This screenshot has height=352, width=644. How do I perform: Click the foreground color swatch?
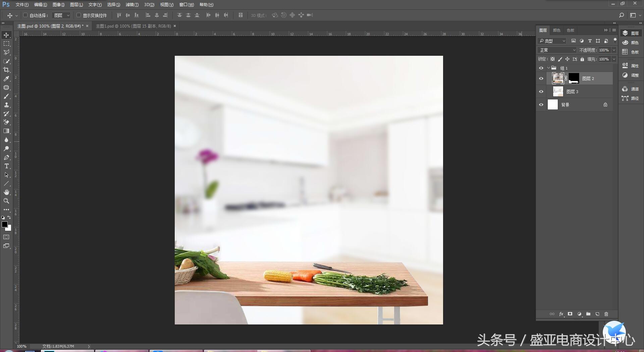click(x=4, y=224)
